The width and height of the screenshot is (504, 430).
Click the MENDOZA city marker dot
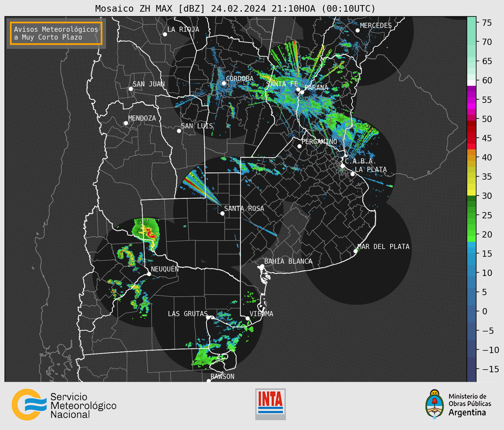(x=126, y=123)
